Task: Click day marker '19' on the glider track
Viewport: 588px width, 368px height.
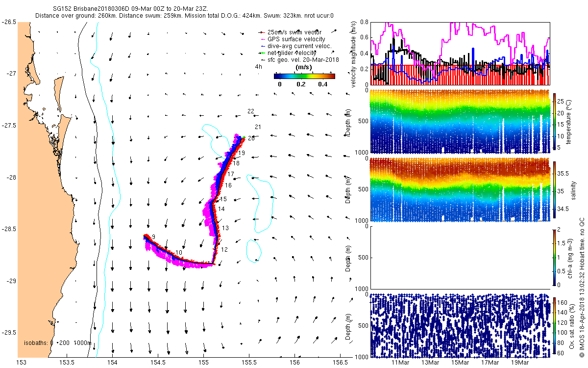Action: (242, 154)
